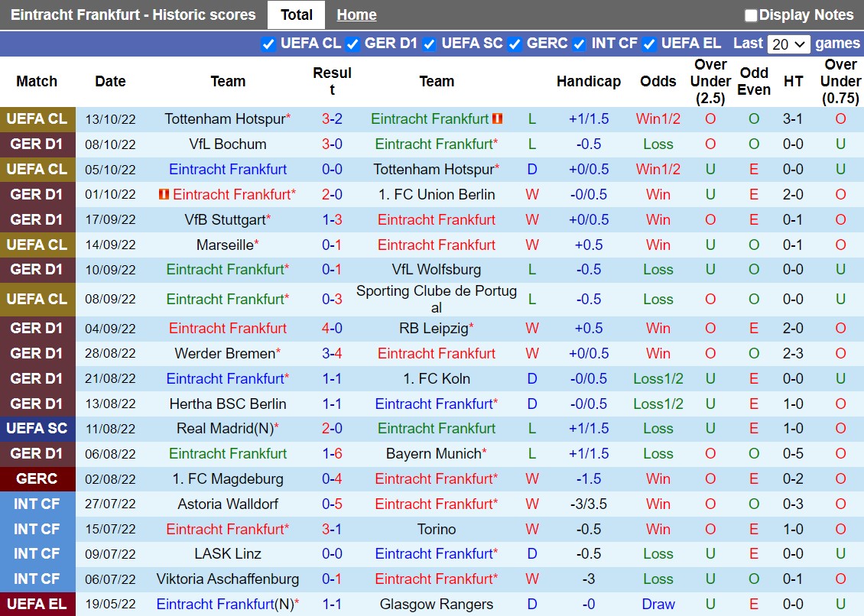This screenshot has width=864, height=616.
Task: Click the red card icon beside Eintracht Frankfurt on 13/10/22
Action: coord(498,118)
